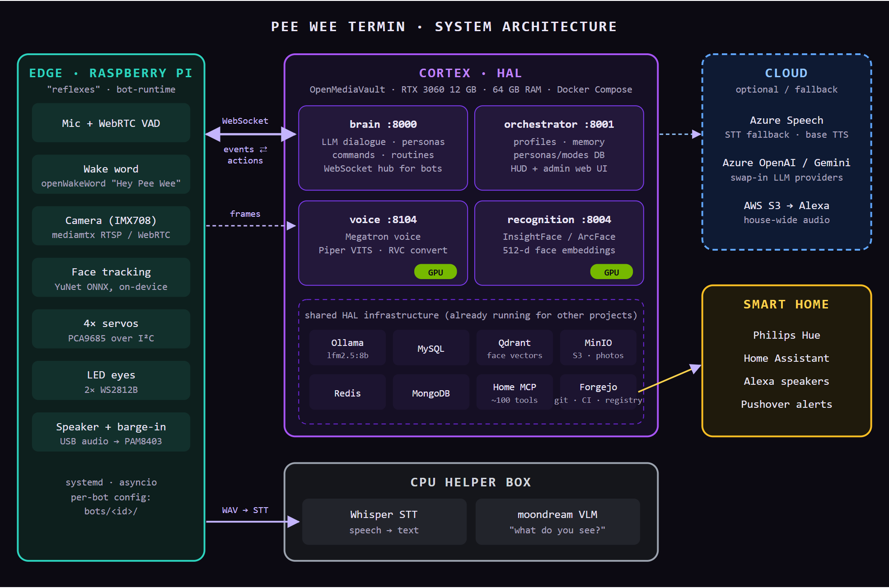Click the MinIO S3 photos tile

[x=598, y=348]
